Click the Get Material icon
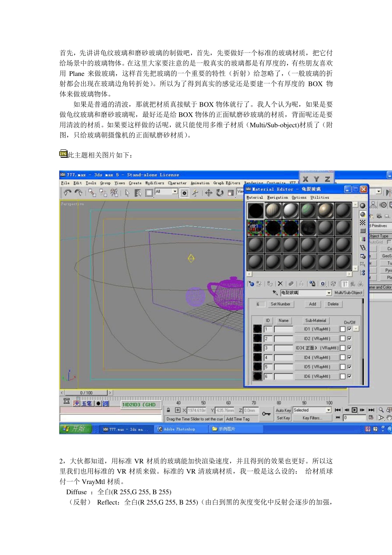 (x=251, y=284)
